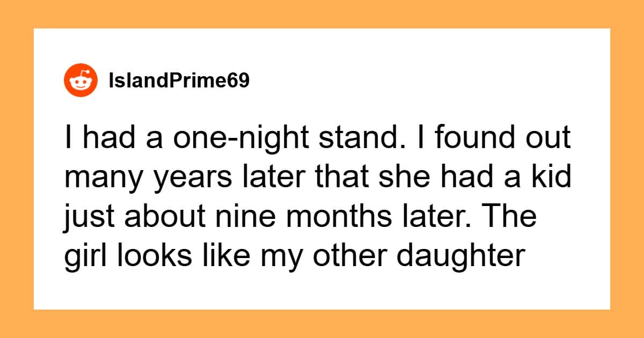This screenshot has width=644, height=338.
Task: Click the Reddit Snoo avatar icon
Action: click(80, 80)
